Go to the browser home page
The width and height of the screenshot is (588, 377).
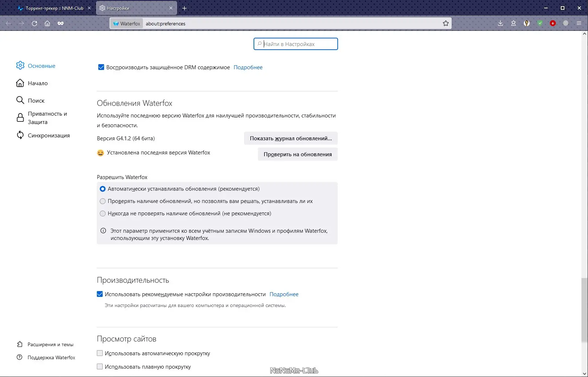click(x=47, y=24)
